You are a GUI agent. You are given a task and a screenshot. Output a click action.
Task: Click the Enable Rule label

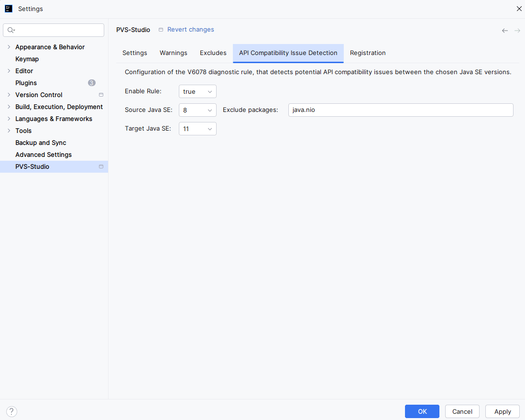pos(143,91)
